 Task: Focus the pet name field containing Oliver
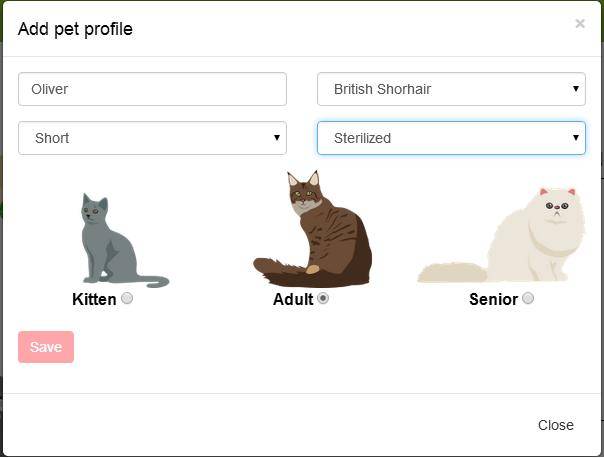[x=152, y=89]
